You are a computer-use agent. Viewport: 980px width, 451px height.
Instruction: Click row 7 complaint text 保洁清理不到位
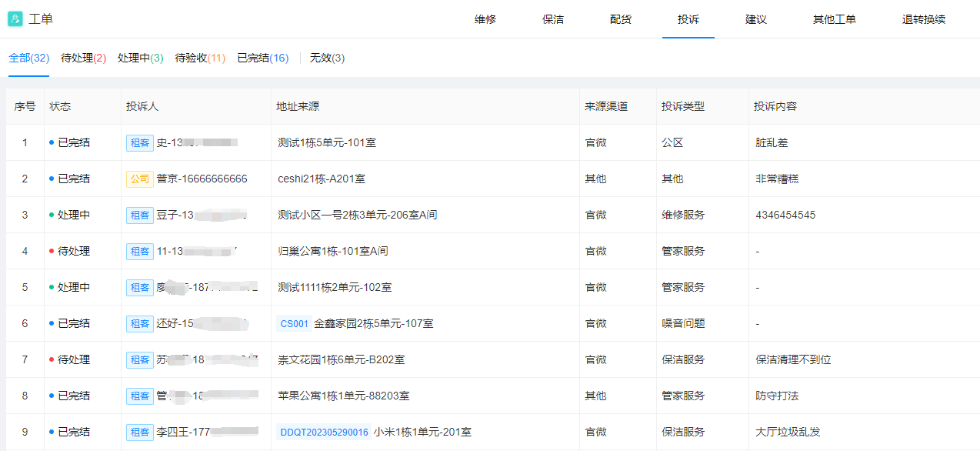click(x=793, y=359)
